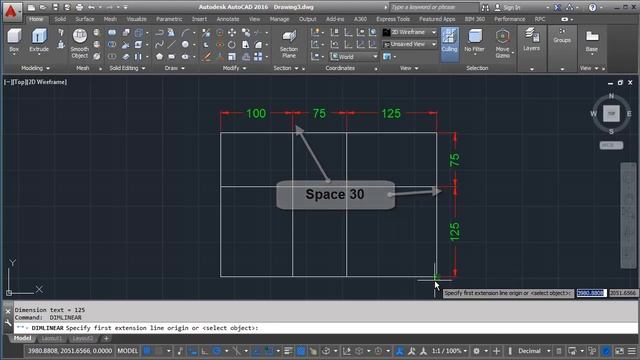The image size is (640, 360).
Task: Click the dynamic input field showing 3980.8808
Action: tap(591, 293)
